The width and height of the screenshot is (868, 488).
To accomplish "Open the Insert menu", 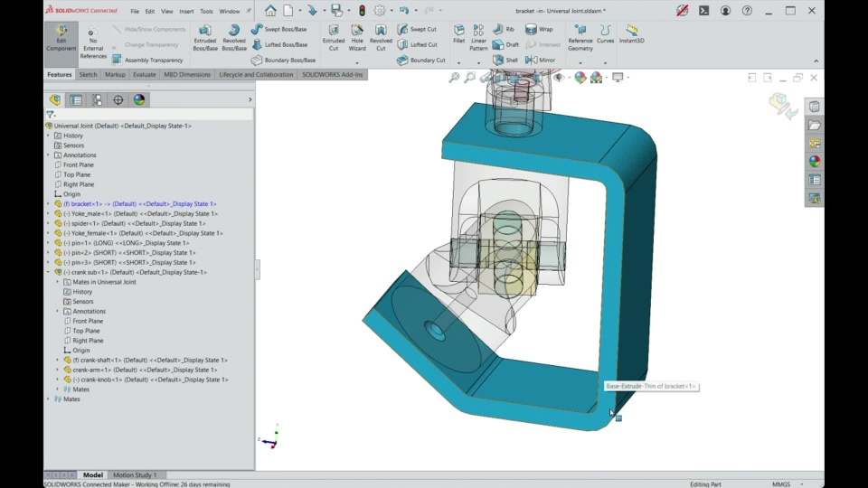I will pos(186,11).
